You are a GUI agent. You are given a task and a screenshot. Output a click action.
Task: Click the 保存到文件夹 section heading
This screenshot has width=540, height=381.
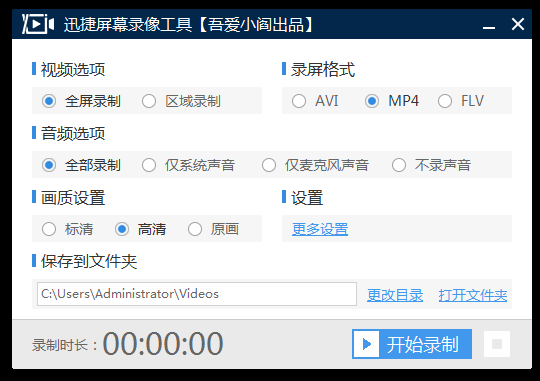point(89,261)
